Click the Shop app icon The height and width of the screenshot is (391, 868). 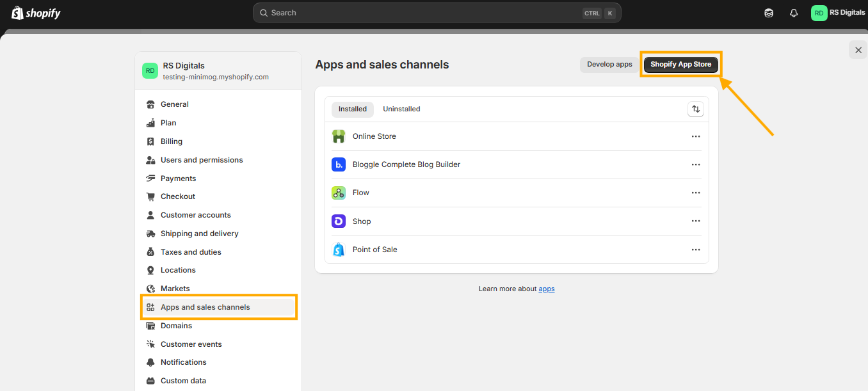click(339, 221)
